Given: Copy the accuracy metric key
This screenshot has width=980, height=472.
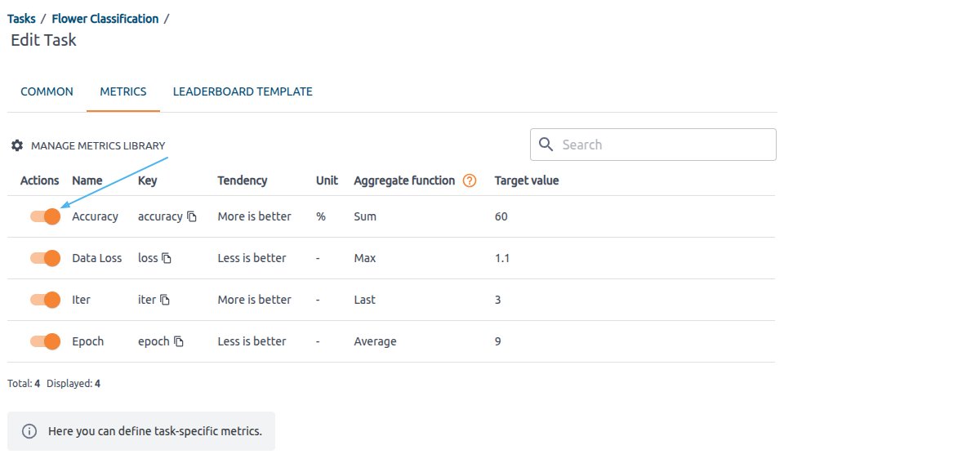Looking at the screenshot, I should 193,216.
